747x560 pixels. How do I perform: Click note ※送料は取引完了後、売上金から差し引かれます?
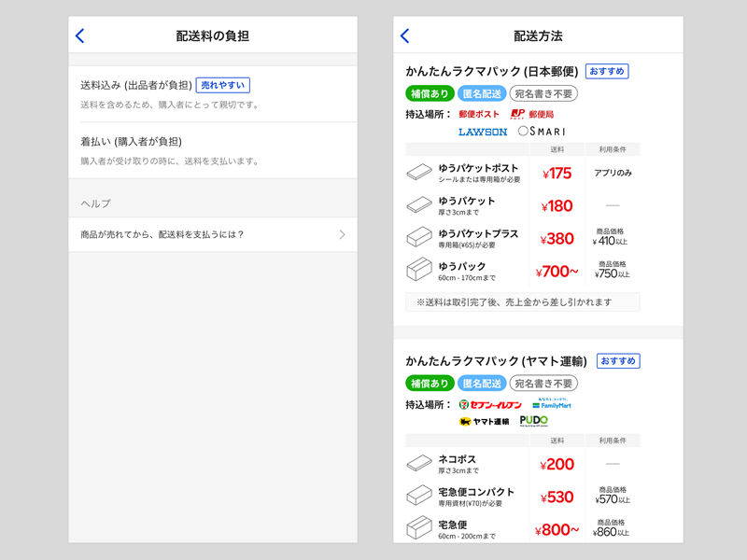(523, 302)
